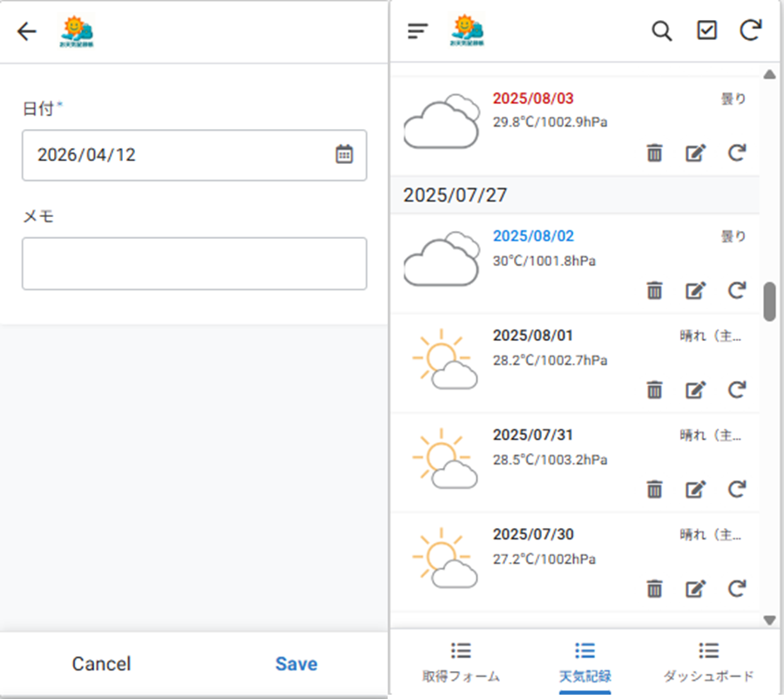The height and width of the screenshot is (699, 784).
Task: Collapse the 2025/07/27 group header
Action: [575, 195]
